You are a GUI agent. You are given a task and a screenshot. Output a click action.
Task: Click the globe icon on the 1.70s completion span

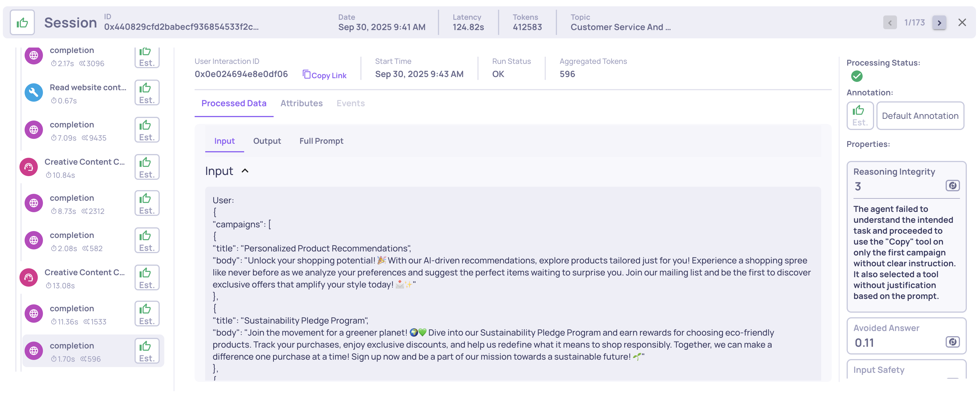[x=33, y=350]
